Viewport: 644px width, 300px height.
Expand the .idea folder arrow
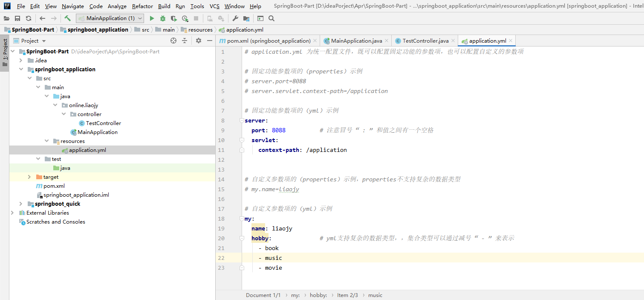click(x=21, y=60)
